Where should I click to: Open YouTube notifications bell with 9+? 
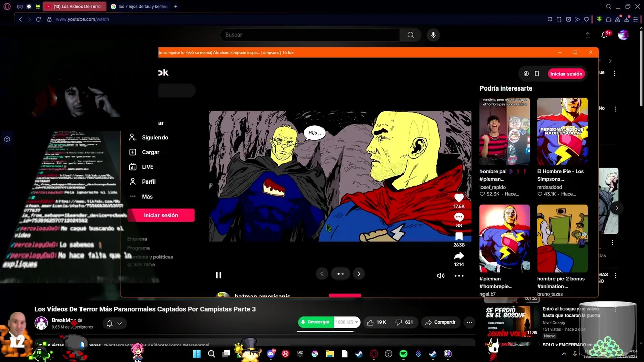pyautogui.click(x=604, y=35)
